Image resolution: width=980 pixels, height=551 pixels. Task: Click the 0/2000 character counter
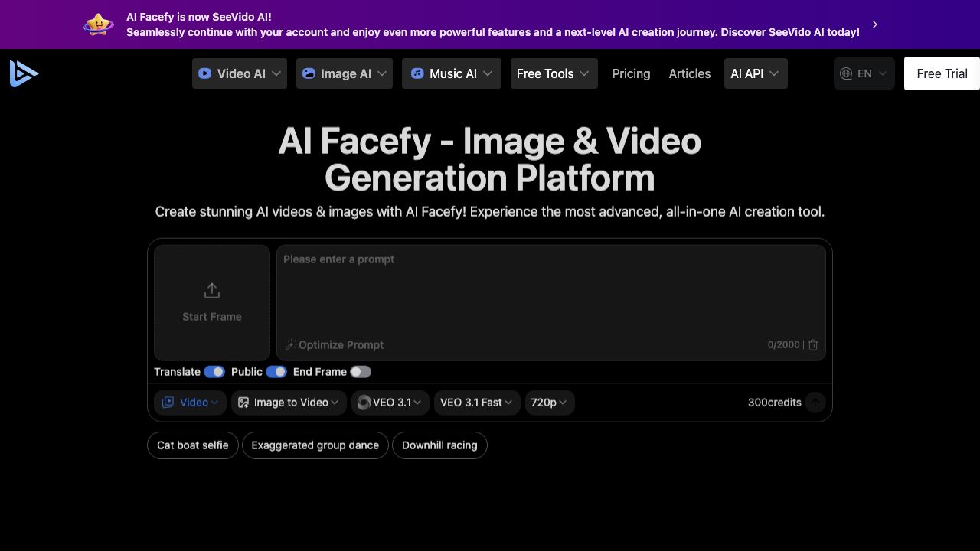point(783,345)
